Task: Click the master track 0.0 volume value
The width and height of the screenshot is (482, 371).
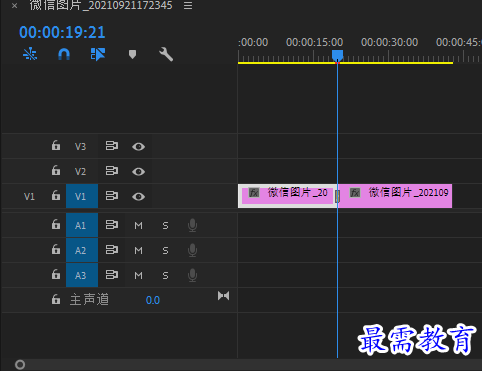Action: (x=153, y=300)
